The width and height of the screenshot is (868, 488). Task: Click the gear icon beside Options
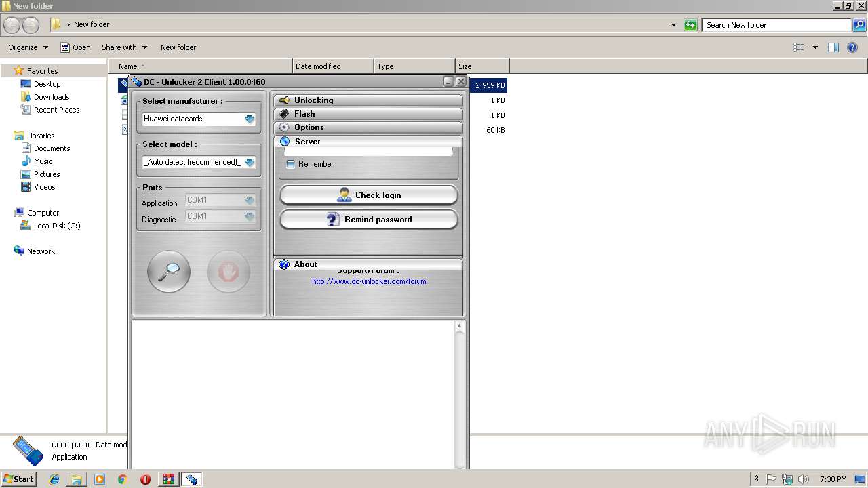point(284,127)
